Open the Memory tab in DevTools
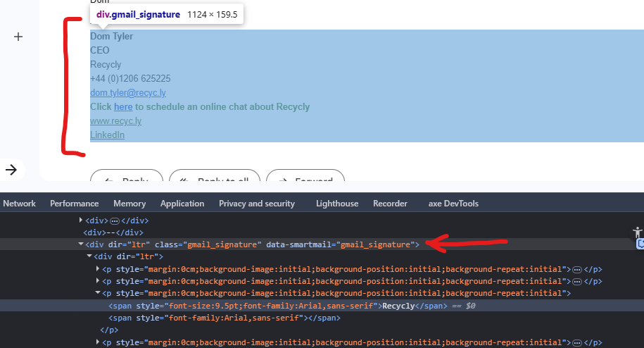This screenshot has width=644, height=348. pos(130,204)
